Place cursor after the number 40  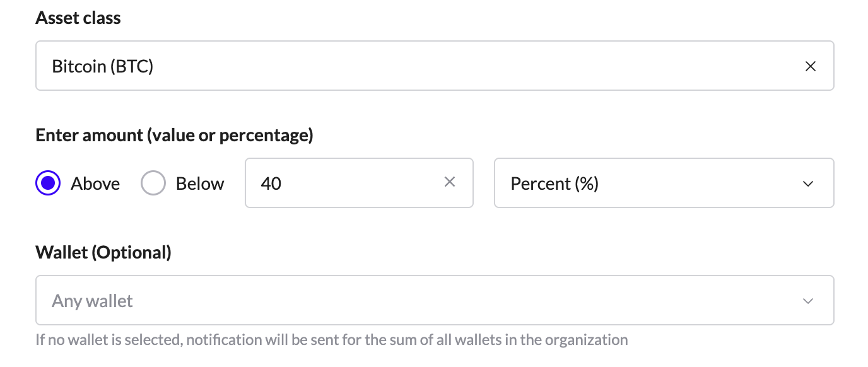coord(283,183)
